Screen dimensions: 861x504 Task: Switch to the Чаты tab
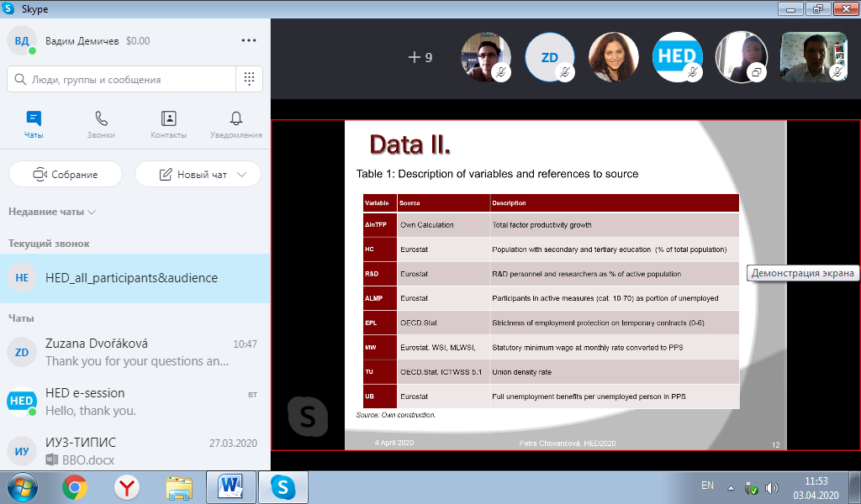pyautogui.click(x=34, y=124)
